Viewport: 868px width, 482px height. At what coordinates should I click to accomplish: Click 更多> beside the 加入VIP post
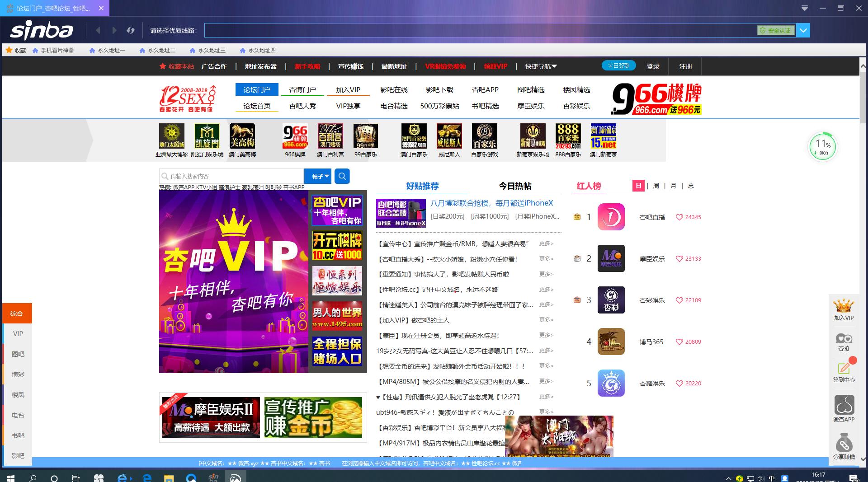click(x=546, y=320)
